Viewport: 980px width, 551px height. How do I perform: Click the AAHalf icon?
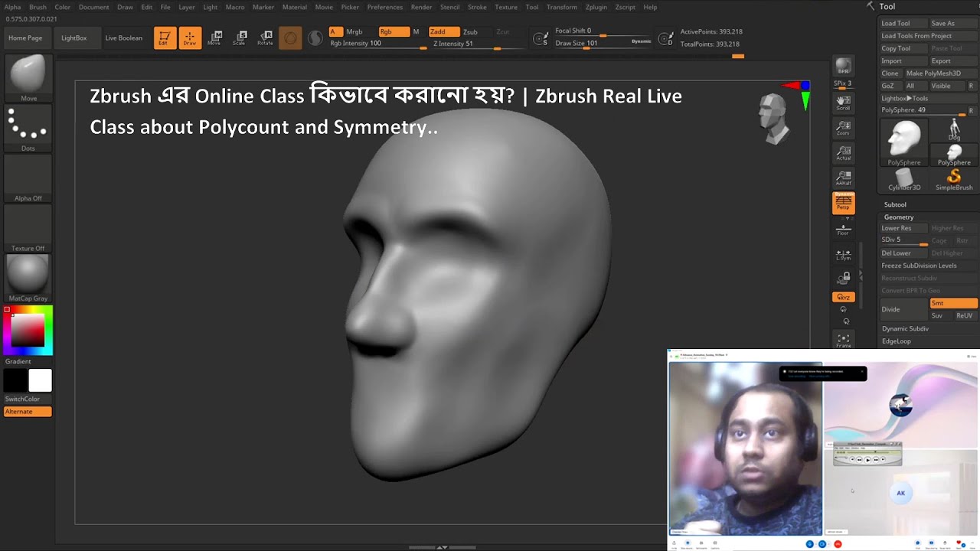click(843, 178)
